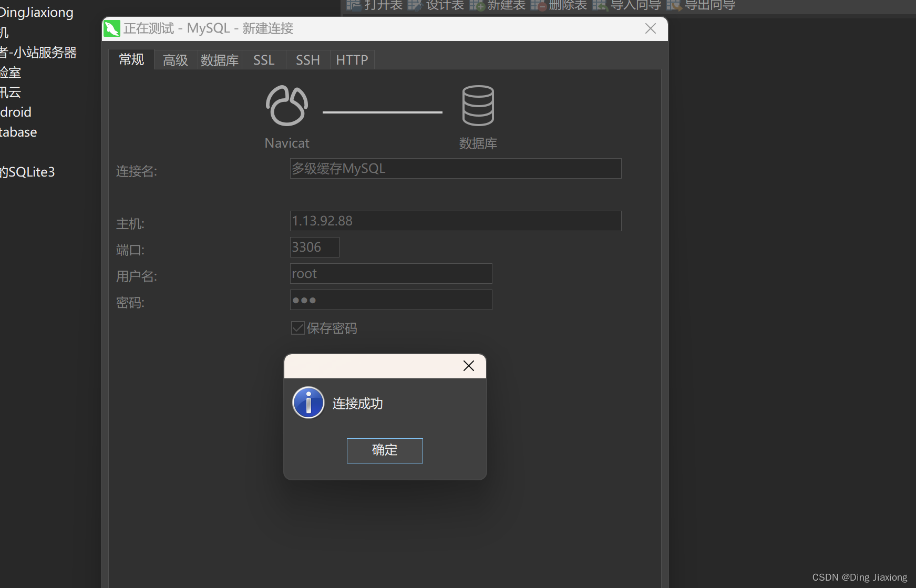Viewport: 916px width, 588px height.
Task: Select the droid connection in sidebar
Action: 16,112
